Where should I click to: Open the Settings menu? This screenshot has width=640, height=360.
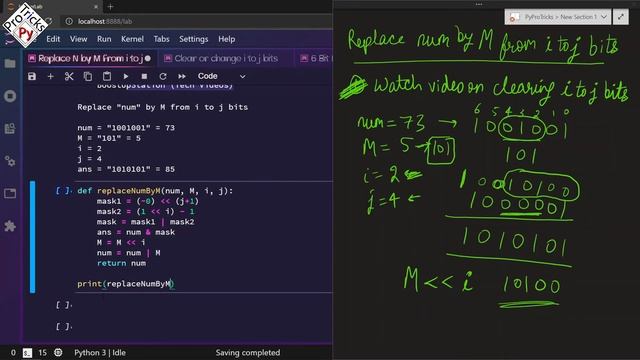[193, 39]
